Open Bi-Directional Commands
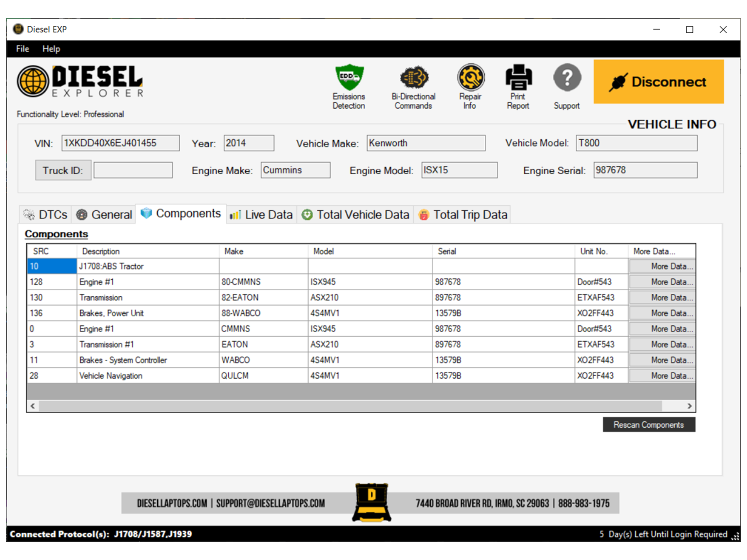This screenshot has width=747, height=560. pos(413,86)
